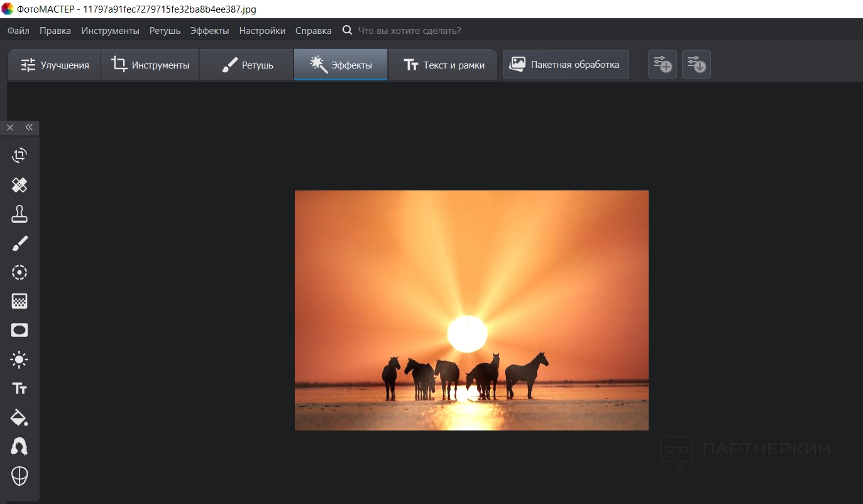Image resolution: width=863 pixels, height=504 pixels.
Task: Select the vignette tool
Action: [19, 331]
